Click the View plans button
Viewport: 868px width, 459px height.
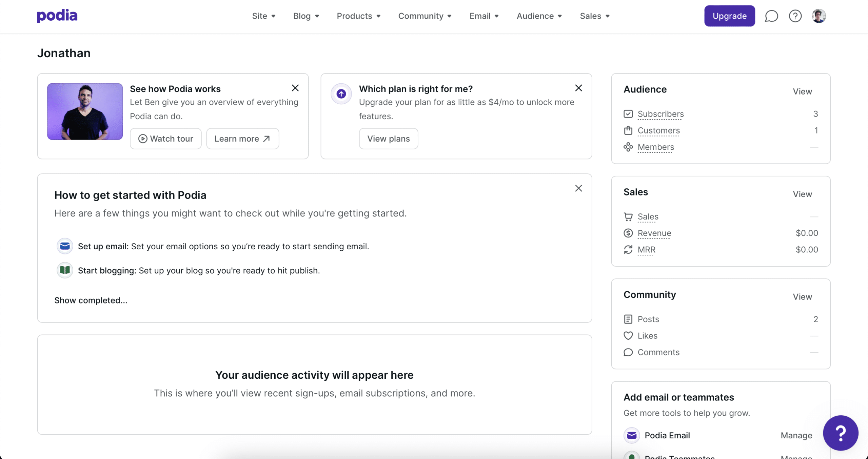(x=389, y=139)
